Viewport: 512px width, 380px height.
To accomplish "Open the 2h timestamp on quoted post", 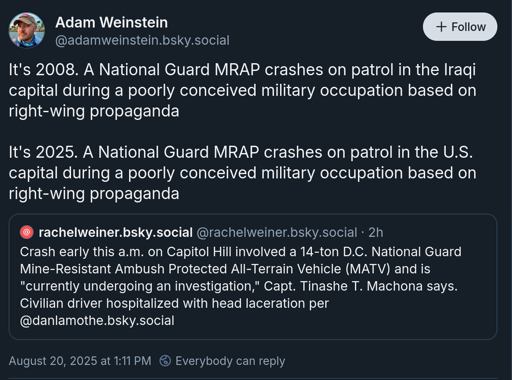I will point(376,232).
